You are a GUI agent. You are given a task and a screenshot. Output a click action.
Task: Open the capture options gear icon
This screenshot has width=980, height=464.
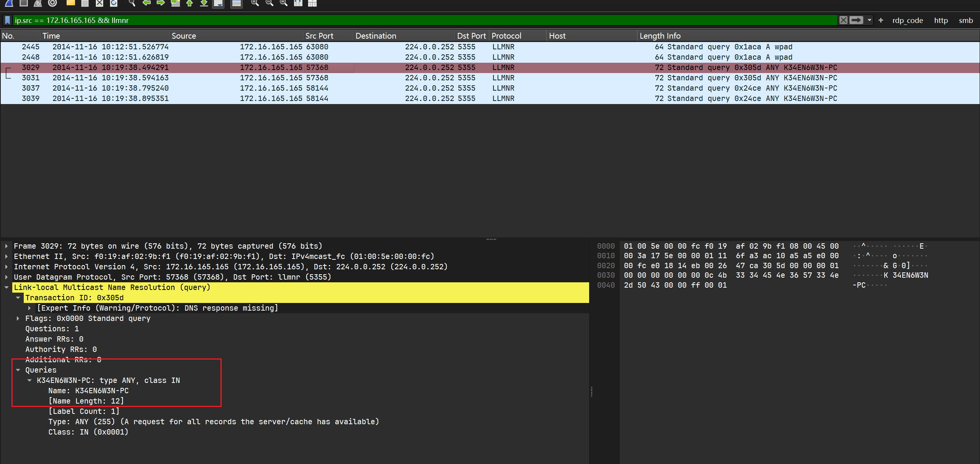52,3
